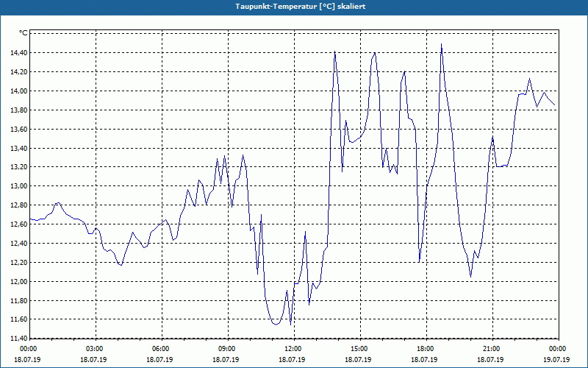This screenshot has width=588, height=368.
Task: Pick the 12,60 axis label
Action: click(19, 224)
